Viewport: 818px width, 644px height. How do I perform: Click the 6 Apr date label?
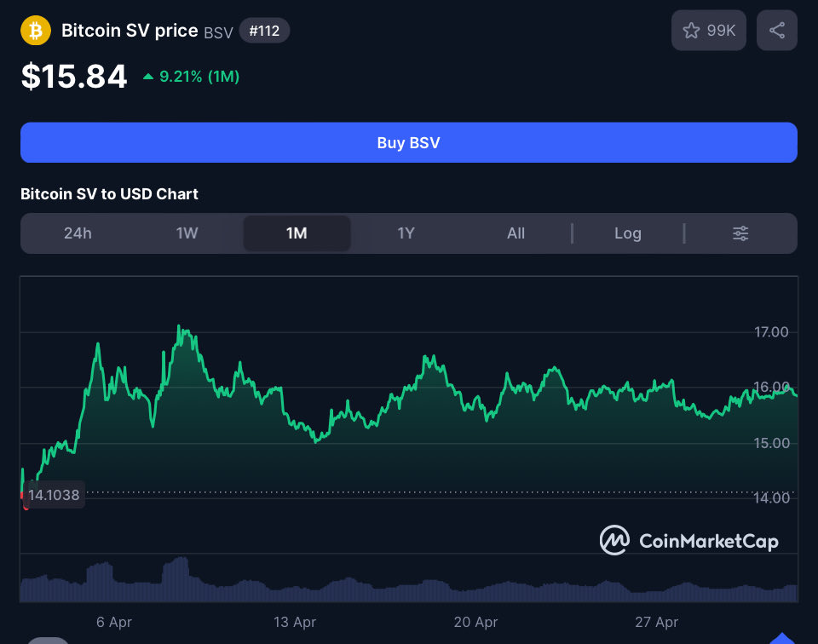click(113, 622)
